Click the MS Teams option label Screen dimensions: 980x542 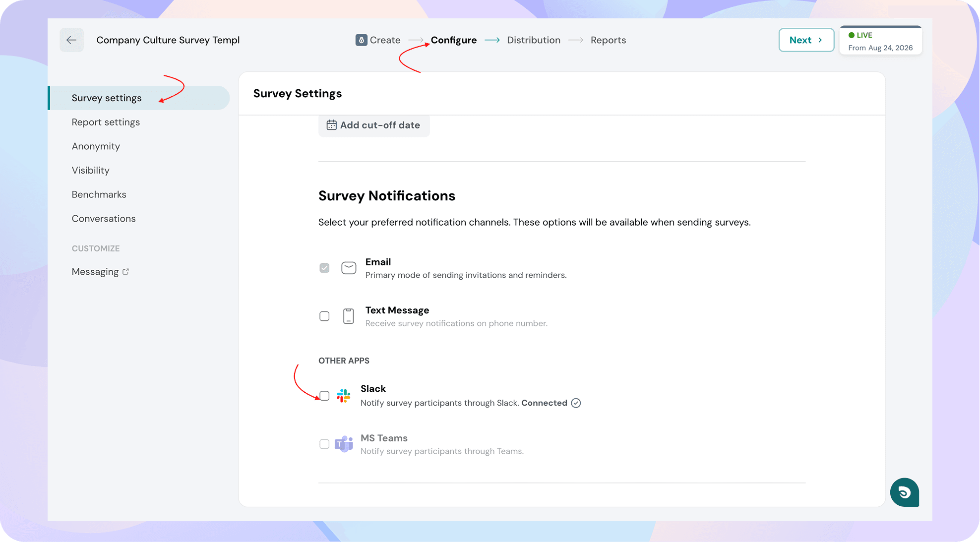coord(384,438)
